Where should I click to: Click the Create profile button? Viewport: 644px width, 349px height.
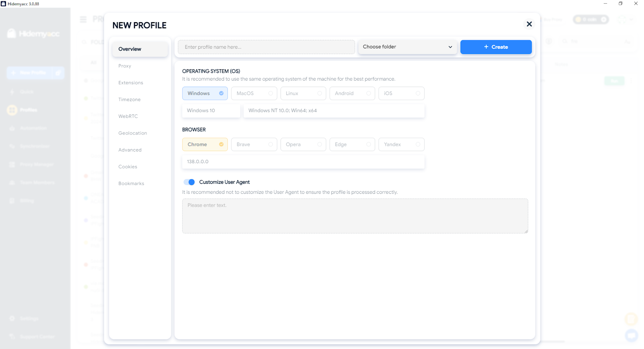point(496,47)
